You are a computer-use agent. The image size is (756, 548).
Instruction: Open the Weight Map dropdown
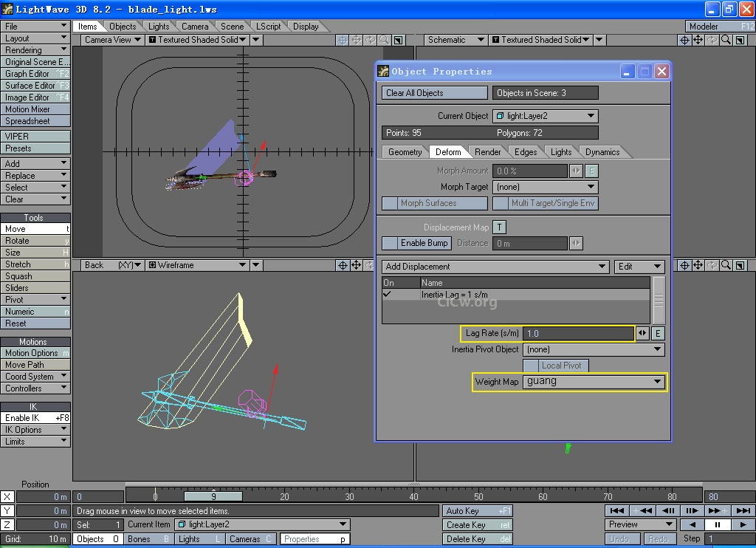pos(594,382)
